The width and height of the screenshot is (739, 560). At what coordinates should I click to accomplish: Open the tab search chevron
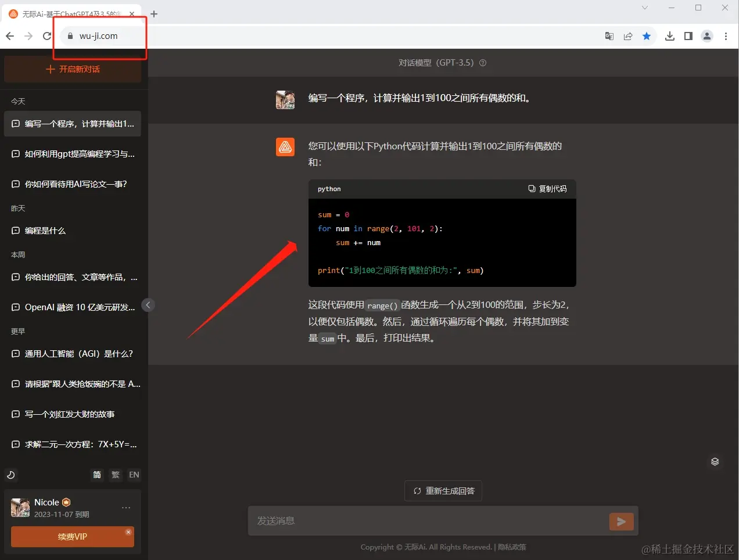click(644, 8)
